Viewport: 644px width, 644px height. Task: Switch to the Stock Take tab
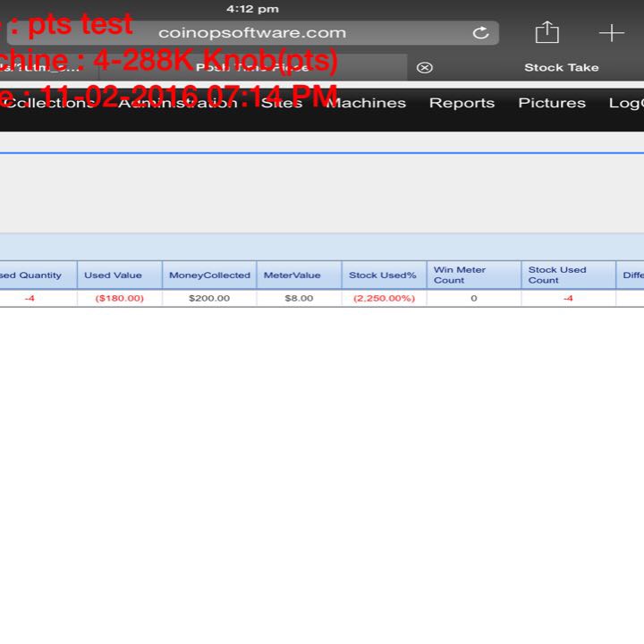pyautogui.click(x=561, y=67)
